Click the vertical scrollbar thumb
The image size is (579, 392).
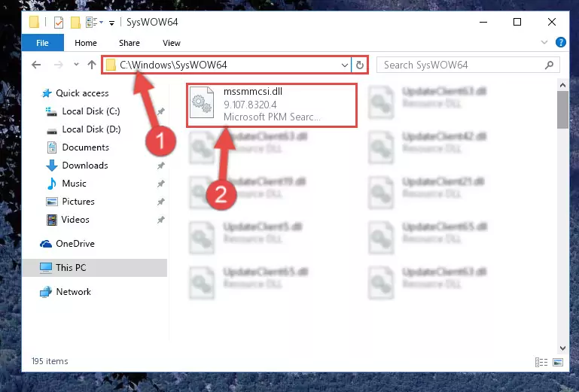(x=562, y=110)
